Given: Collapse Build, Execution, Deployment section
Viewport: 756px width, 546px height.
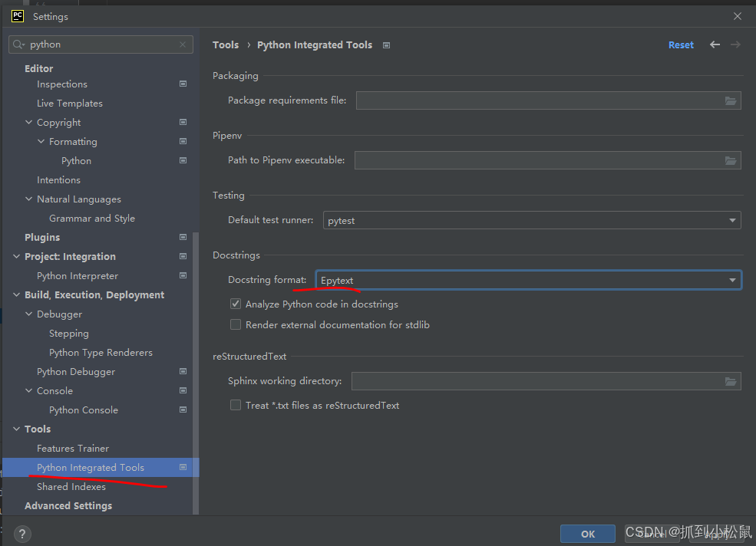Looking at the screenshot, I should [16, 295].
